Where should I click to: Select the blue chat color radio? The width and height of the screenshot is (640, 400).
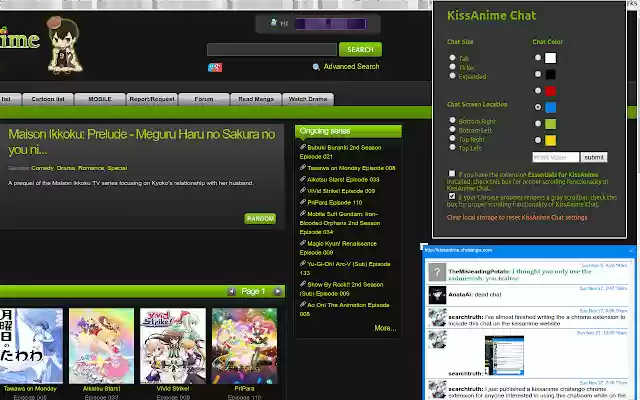[538, 107]
